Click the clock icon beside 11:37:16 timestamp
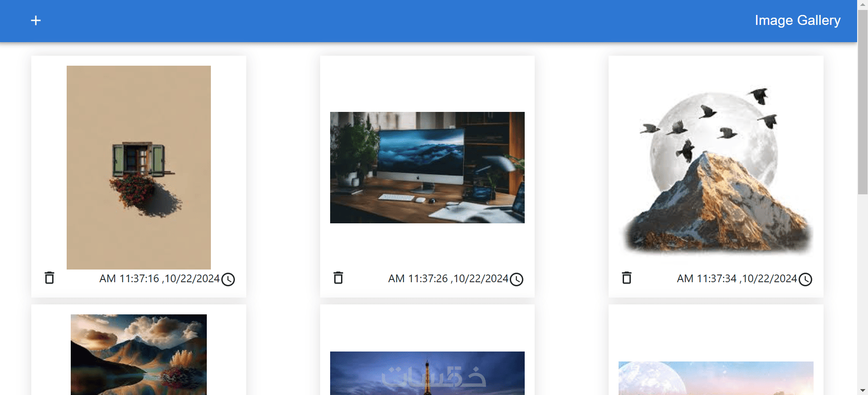868x395 pixels. (228, 279)
